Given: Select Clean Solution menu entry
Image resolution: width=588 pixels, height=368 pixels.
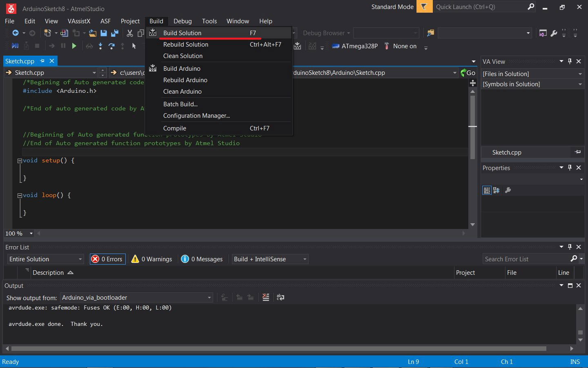Looking at the screenshot, I should click(219, 56).
